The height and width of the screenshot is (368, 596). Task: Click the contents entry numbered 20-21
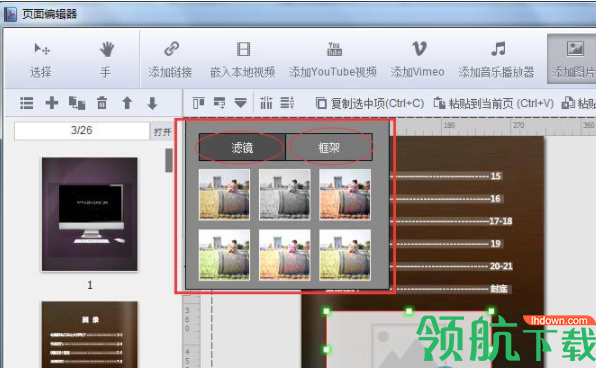452,266
